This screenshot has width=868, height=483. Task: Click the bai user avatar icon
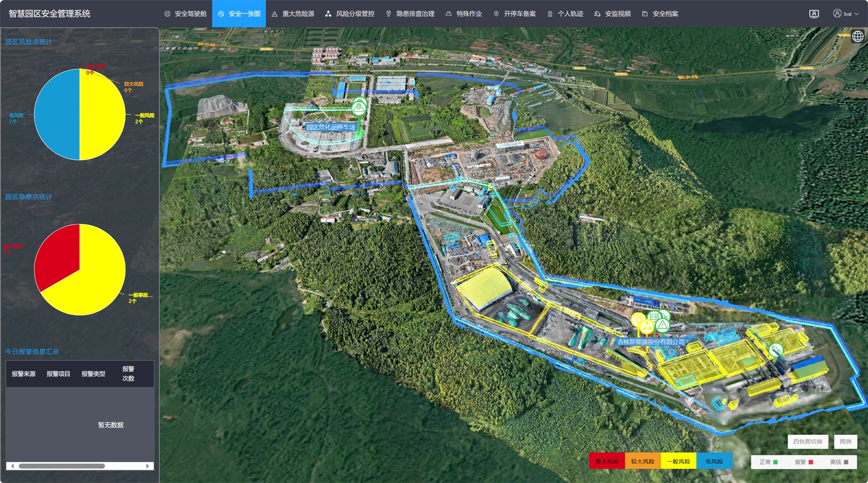[x=837, y=14]
